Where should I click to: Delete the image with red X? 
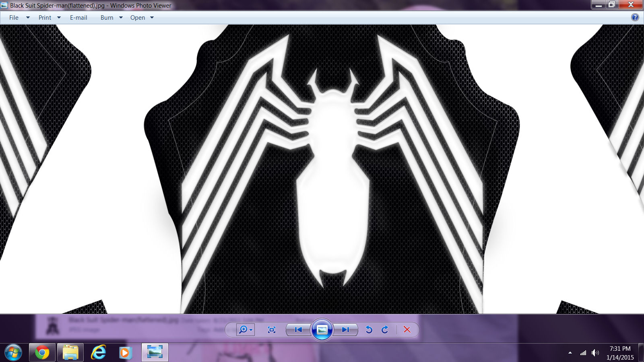[x=407, y=330]
